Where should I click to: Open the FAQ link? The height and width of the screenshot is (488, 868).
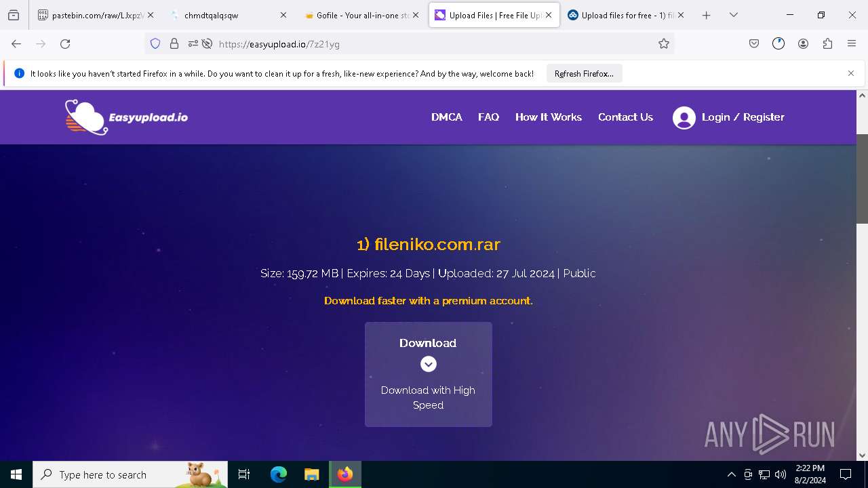(x=488, y=117)
